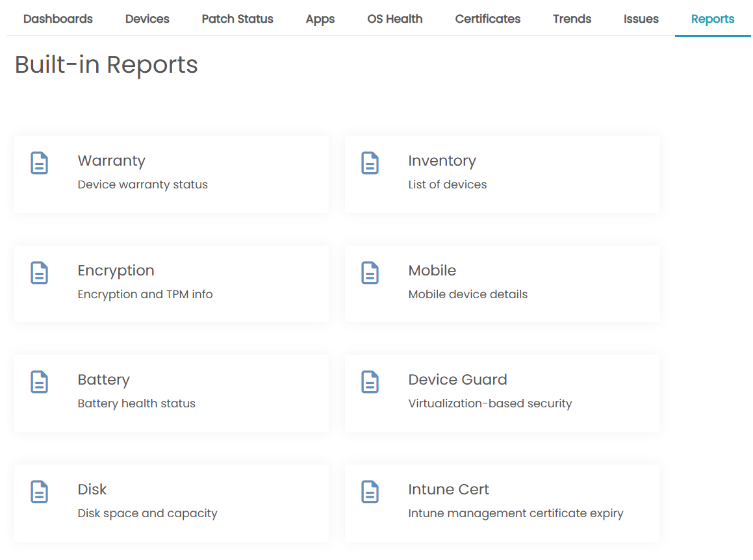Open the Warranty report card
Screen dimensions: 753x560
[171, 174]
